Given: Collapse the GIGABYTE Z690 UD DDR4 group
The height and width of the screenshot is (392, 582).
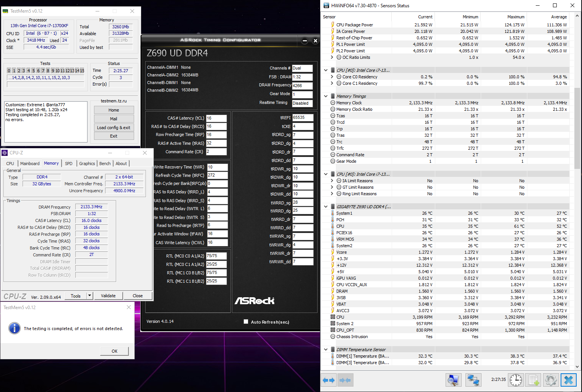Looking at the screenshot, I should point(326,207).
